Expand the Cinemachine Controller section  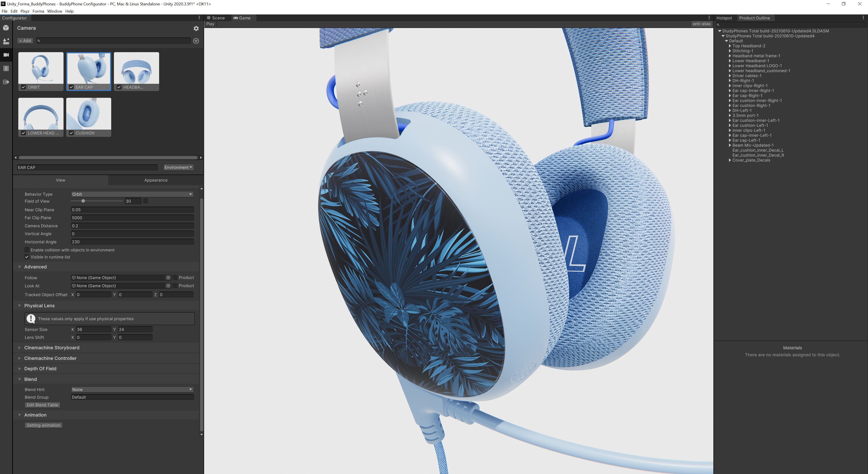[19, 358]
